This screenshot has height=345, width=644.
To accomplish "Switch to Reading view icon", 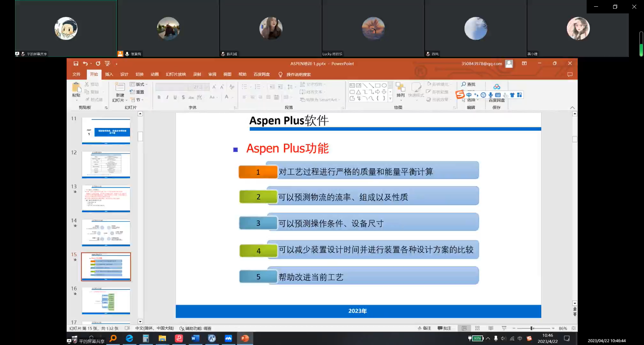I will [491, 328].
